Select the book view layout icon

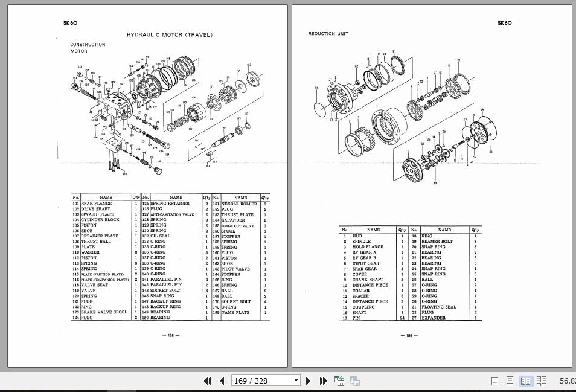(541, 381)
